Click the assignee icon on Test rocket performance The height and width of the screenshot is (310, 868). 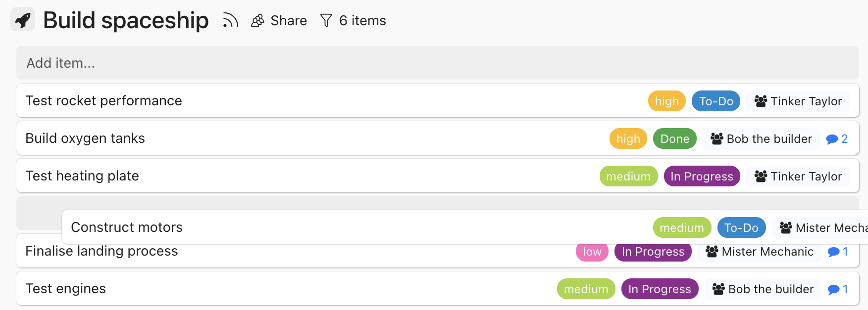click(761, 101)
